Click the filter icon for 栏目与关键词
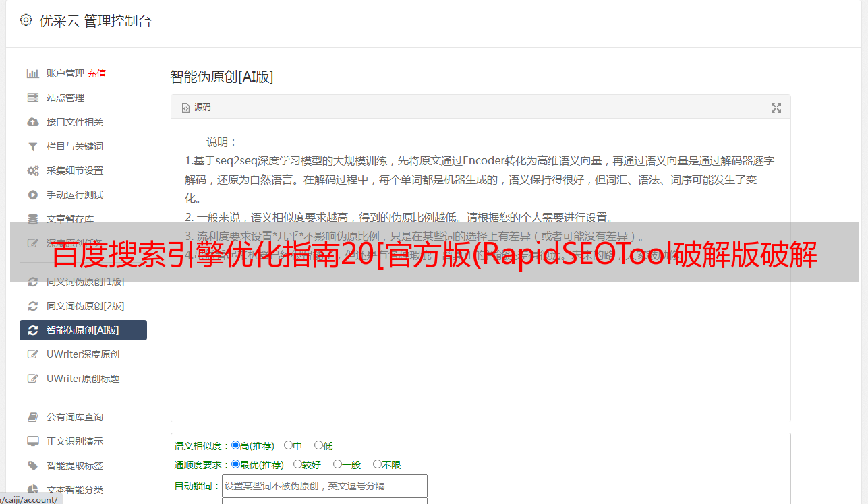The height and width of the screenshot is (504, 868). pos(32,146)
